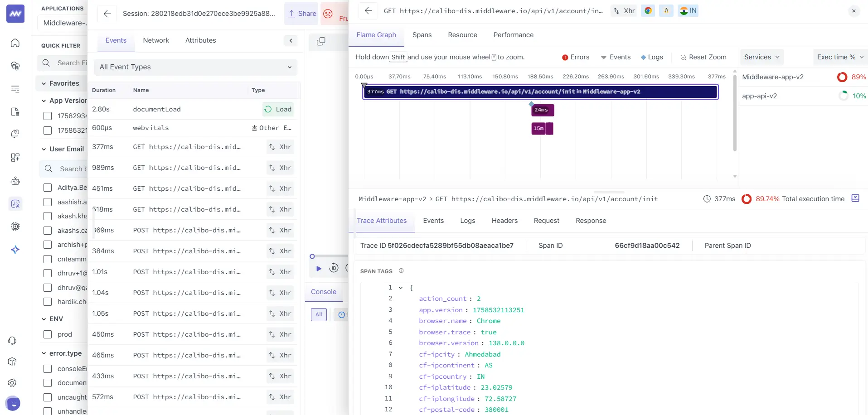Click the Reset Zoom button
Screen dimensions: 868x415
(703, 57)
